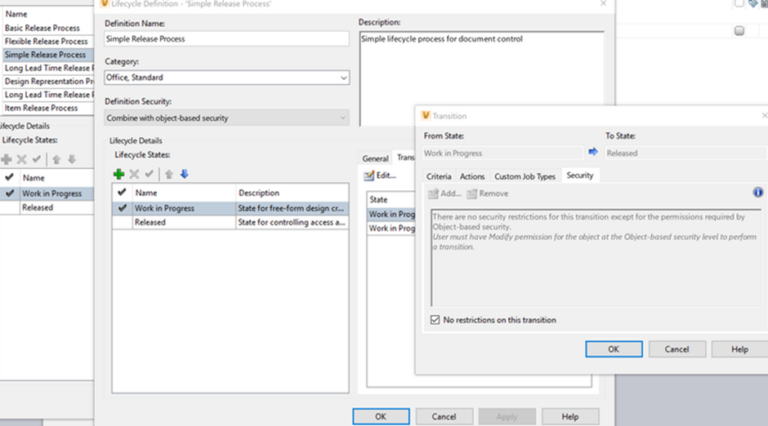Click the Name column header in states table

(184, 193)
